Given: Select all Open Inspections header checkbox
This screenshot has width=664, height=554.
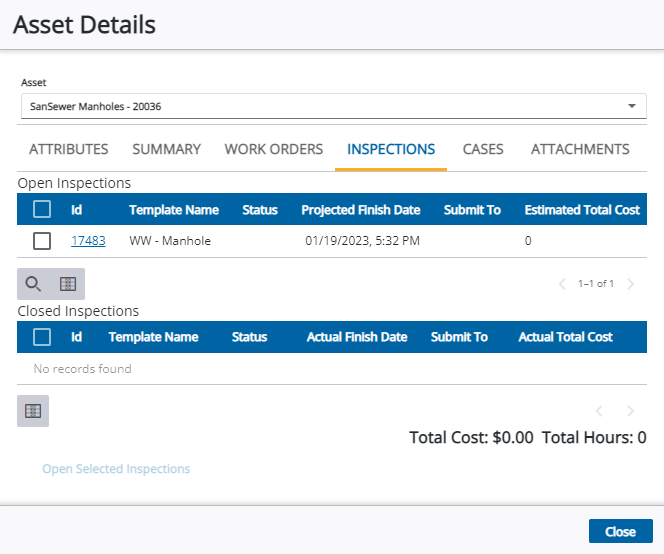Looking at the screenshot, I should click(42, 210).
